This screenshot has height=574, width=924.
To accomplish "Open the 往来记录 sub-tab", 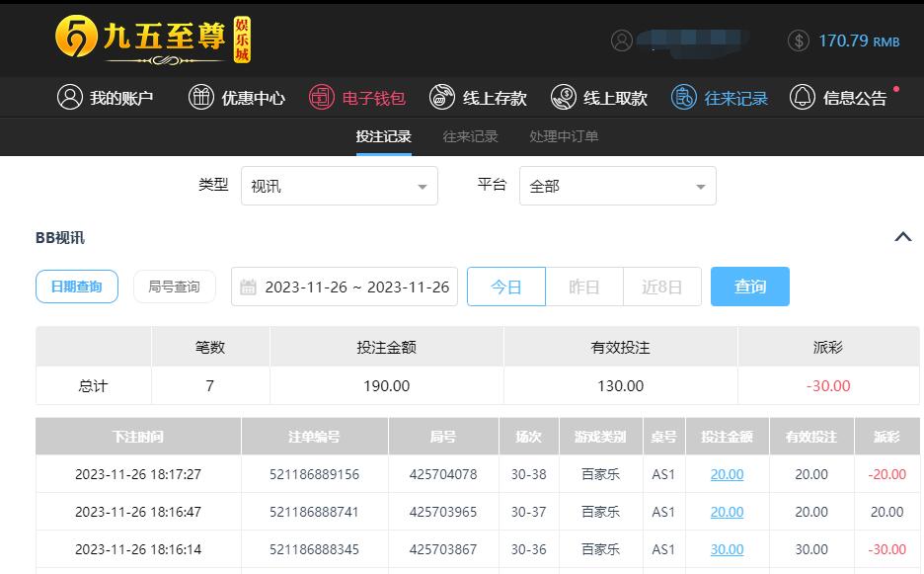I will [470, 136].
